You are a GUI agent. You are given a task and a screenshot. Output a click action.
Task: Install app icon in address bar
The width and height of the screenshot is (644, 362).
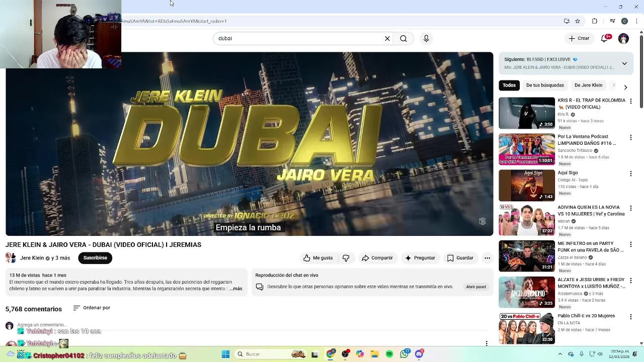click(x=567, y=21)
